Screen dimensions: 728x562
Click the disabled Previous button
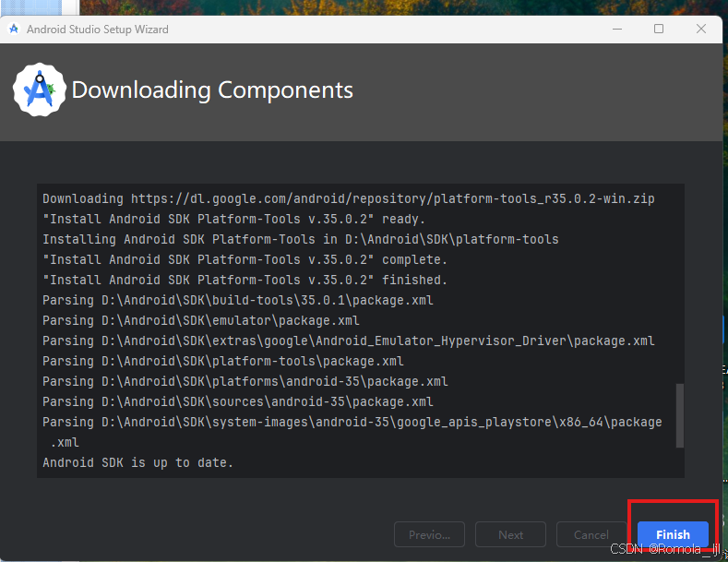click(x=429, y=534)
